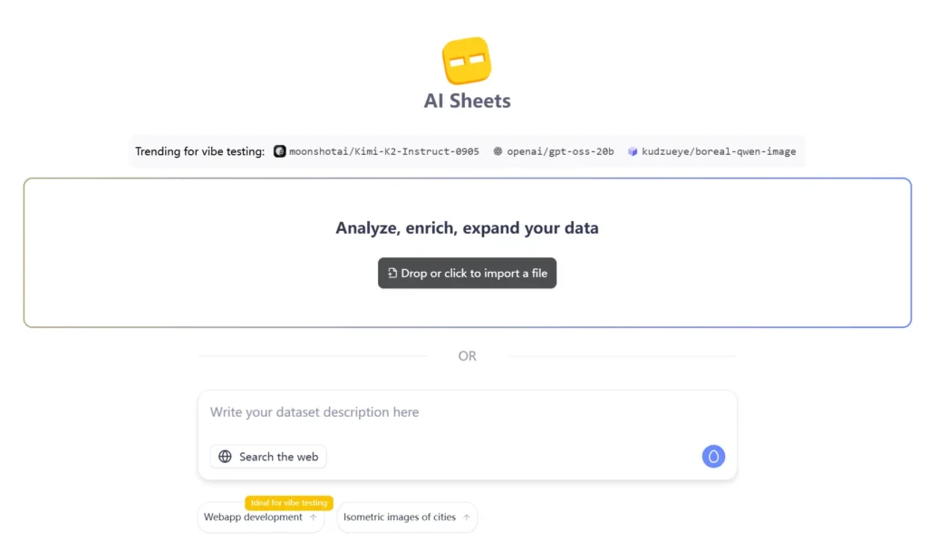Click the globe icon in Search the web

(x=225, y=457)
